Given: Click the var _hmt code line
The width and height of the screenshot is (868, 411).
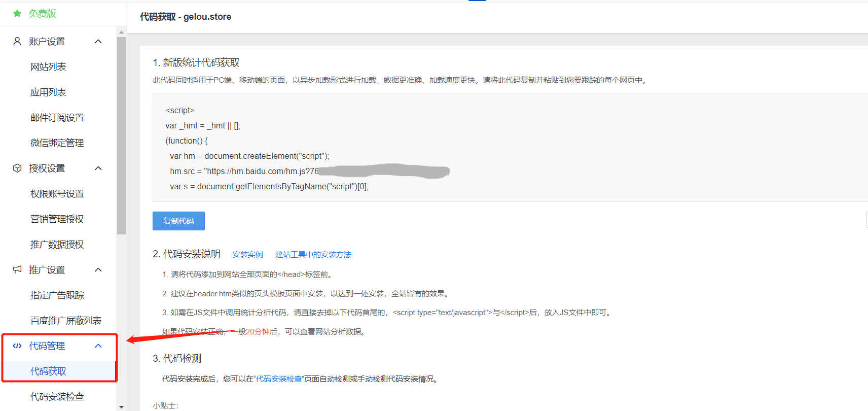Looking at the screenshot, I should tap(203, 125).
